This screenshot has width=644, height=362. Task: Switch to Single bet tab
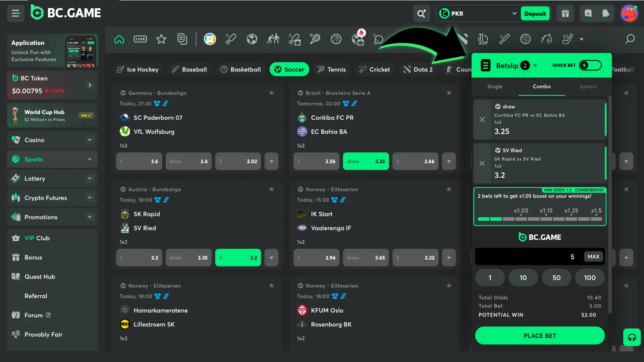tap(495, 86)
